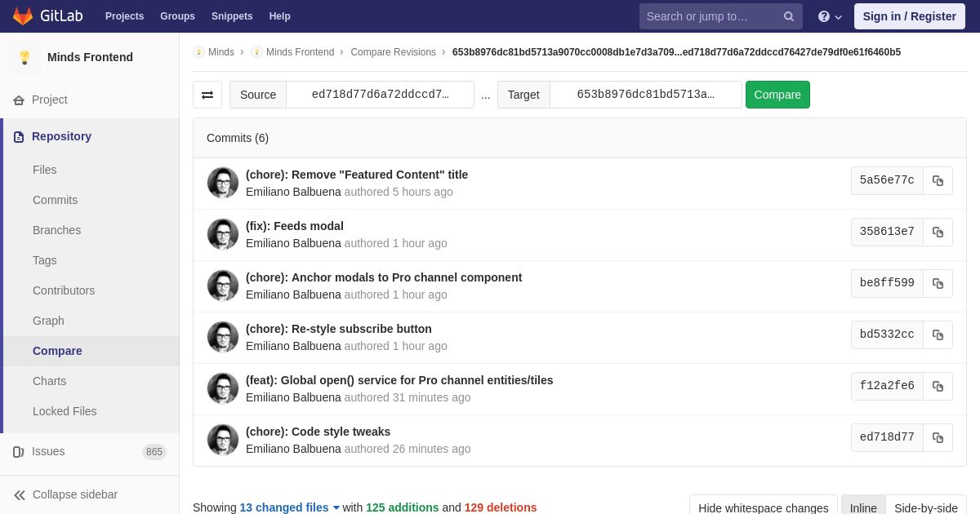
Task: Open Source revision dropdown ed718d77
Action: pyautogui.click(x=381, y=95)
